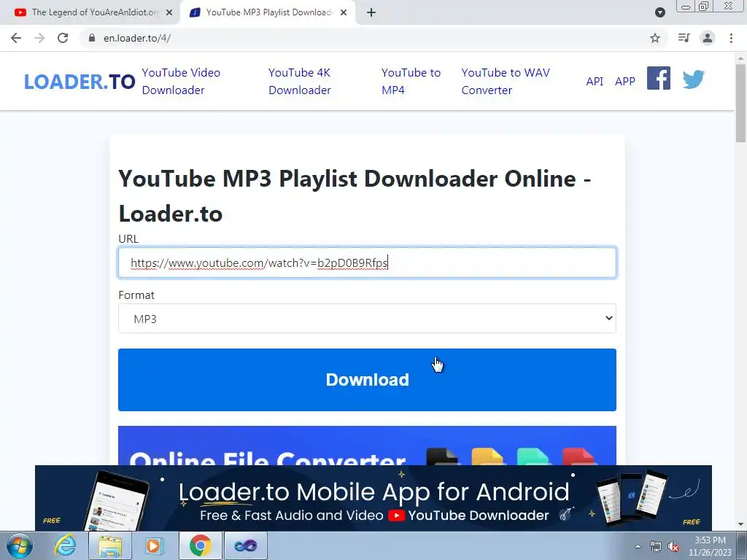Open the API link
Image resolution: width=747 pixels, height=560 pixels.
[x=595, y=82]
